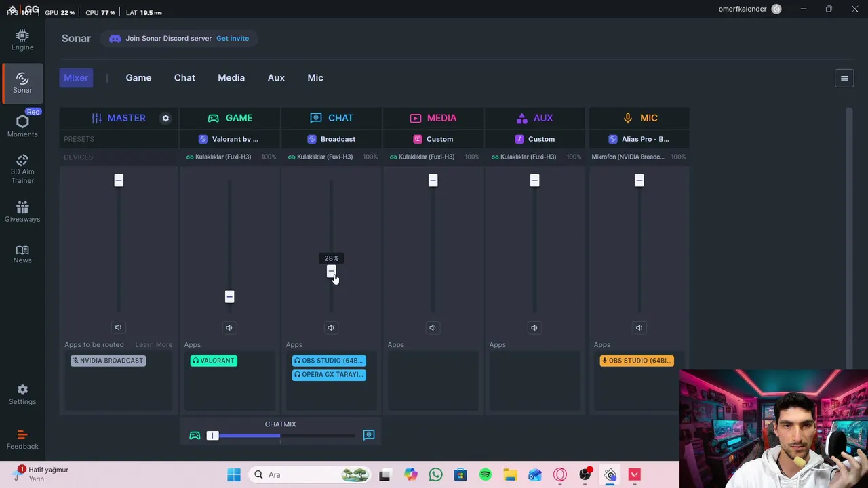Mute the Aux channel speaker

pos(534,327)
